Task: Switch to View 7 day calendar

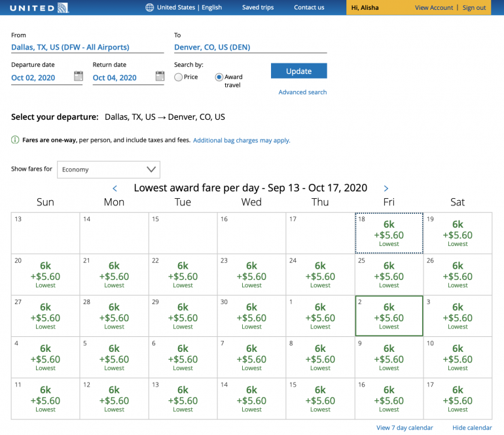Action: click(x=405, y=428)
